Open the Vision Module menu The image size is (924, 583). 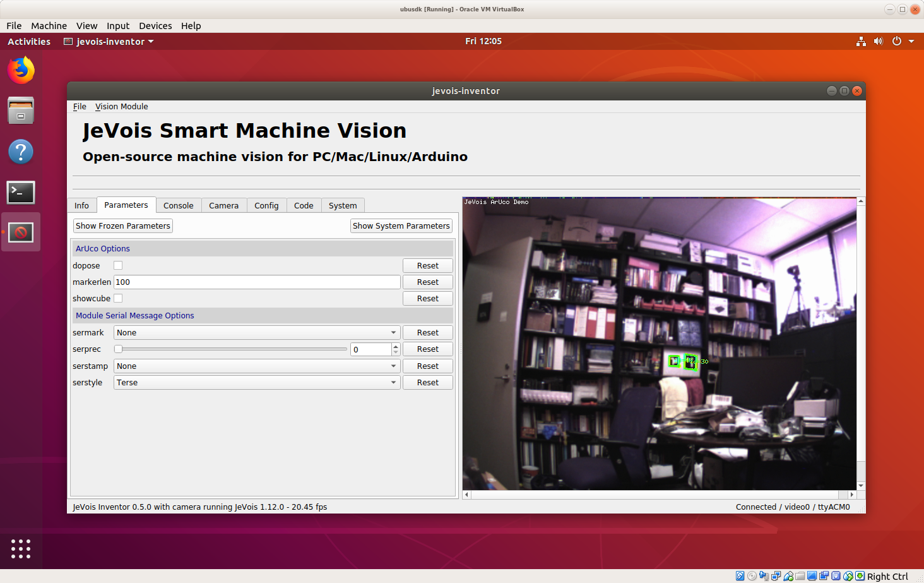[x=122, y=106]
